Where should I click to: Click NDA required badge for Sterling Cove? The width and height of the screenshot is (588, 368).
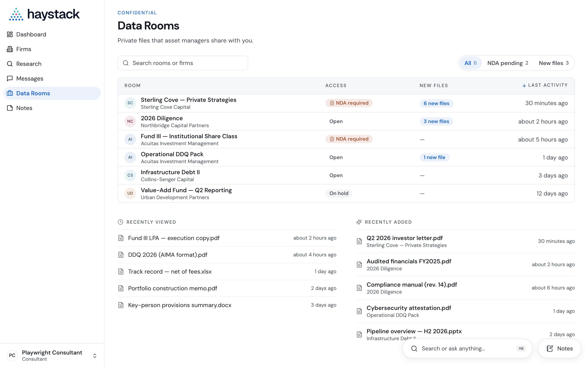[x=349, y=103]
